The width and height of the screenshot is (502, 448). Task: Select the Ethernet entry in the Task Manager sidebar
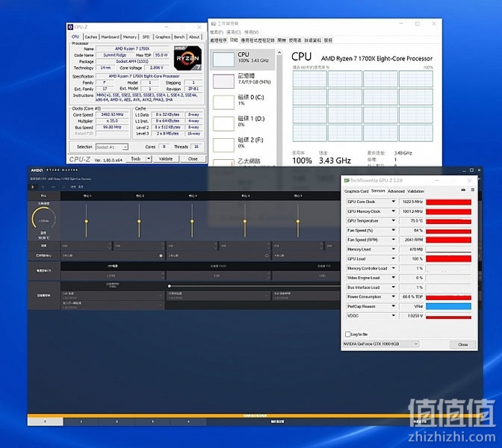(243, 161)
